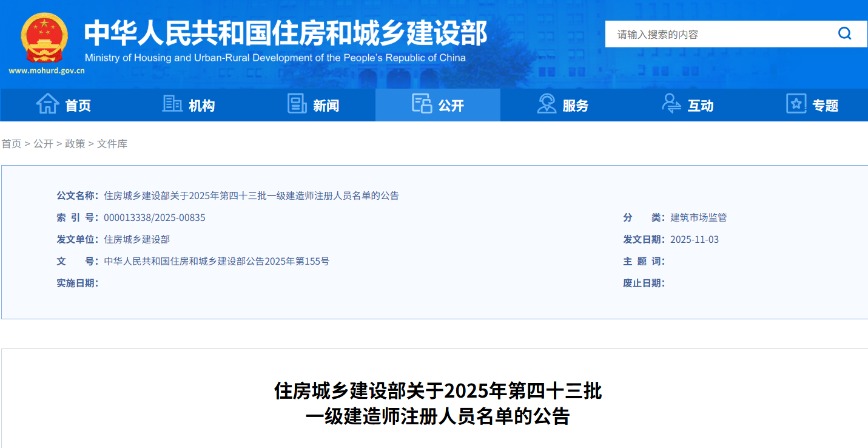Open 文件库 breadcrumb link
The height and width of the screenshot is (448, 868).
point(112,144)
